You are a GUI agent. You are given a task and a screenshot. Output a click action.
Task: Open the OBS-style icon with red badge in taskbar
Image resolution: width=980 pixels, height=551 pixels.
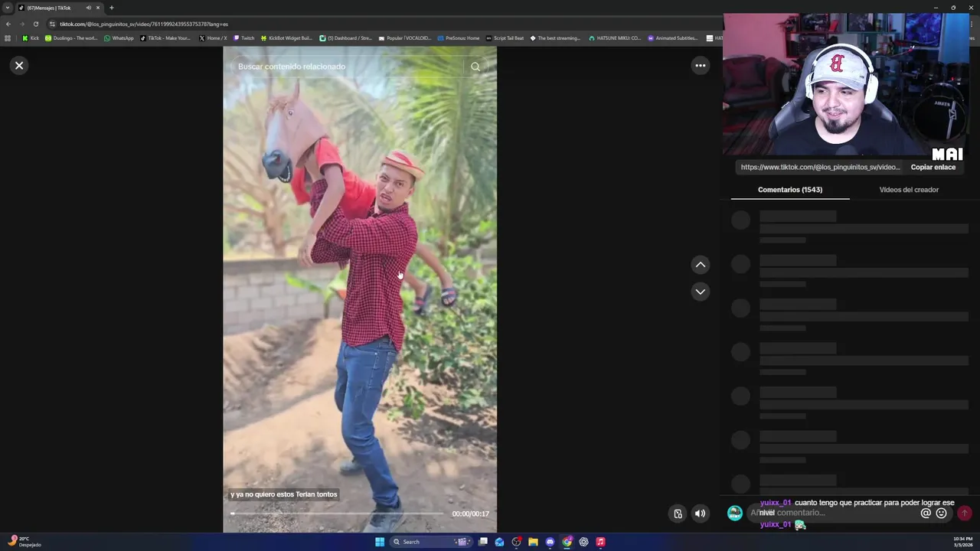click(516, 542)
